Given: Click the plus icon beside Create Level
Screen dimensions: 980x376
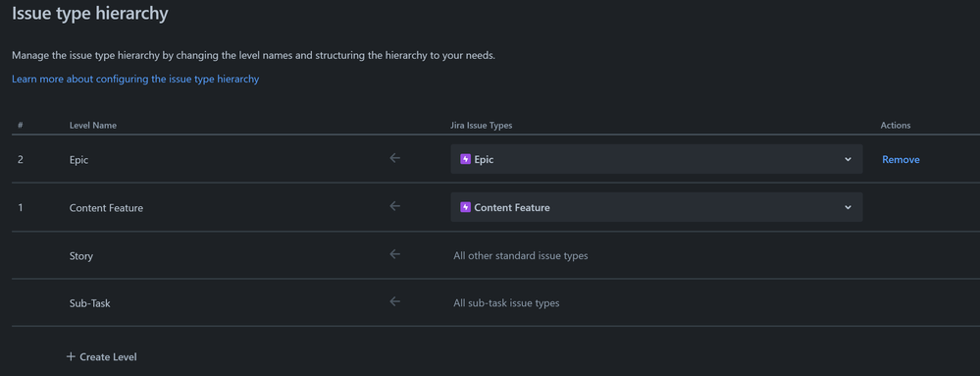Looking at the screenshot, I should 71,356.
